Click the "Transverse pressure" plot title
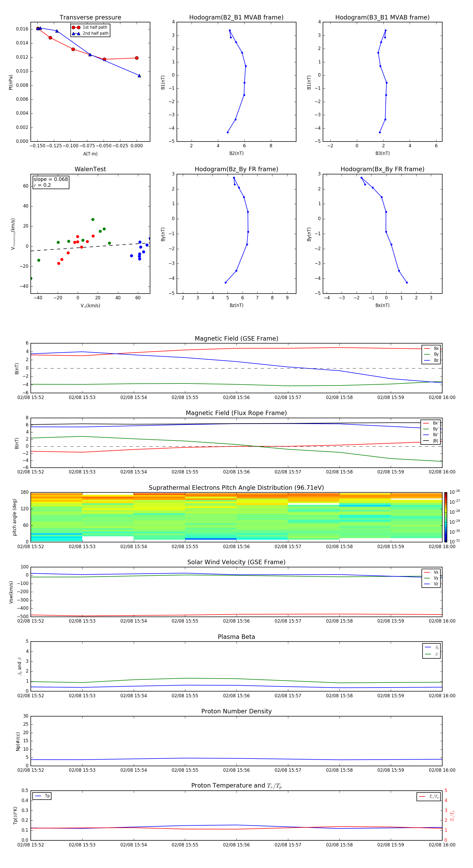Image resolution: width=473 pixels, height=868 pixels. (90, 18)
